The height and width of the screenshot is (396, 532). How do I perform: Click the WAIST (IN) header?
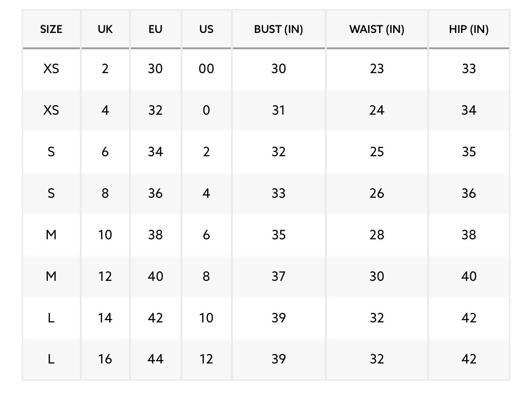[x=377, y=29]
